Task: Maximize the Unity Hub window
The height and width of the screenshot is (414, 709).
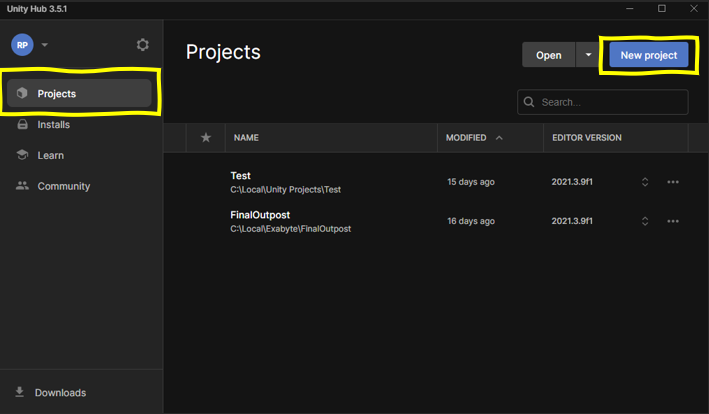Action: pos(662,9)
